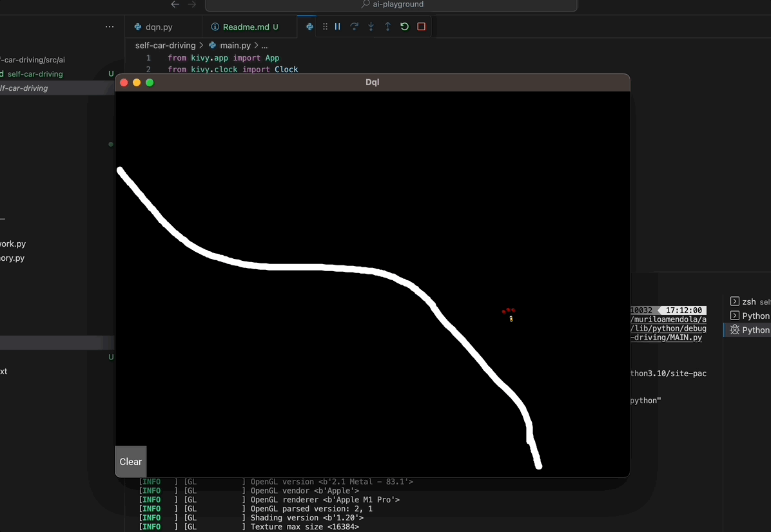771x532 pixels.
Task: Click code line 2 importing Clock
Action: coord(233,70)
